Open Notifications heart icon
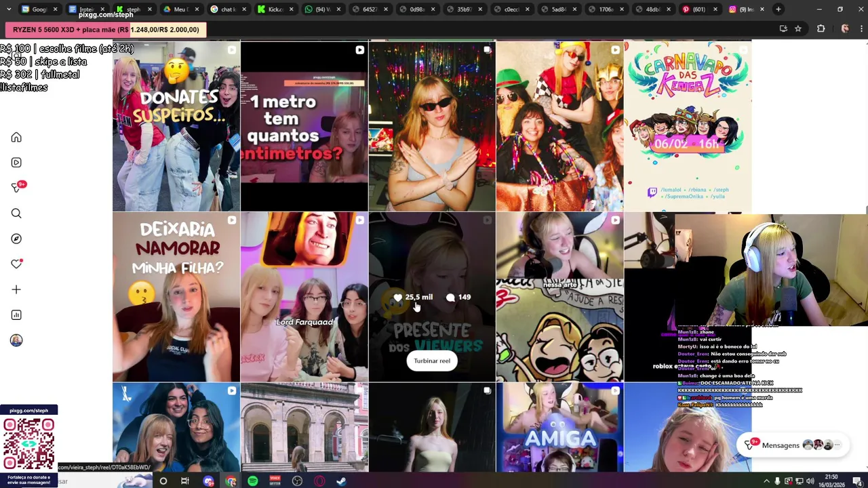Screen dimensions: 868x488 [16, 264]
